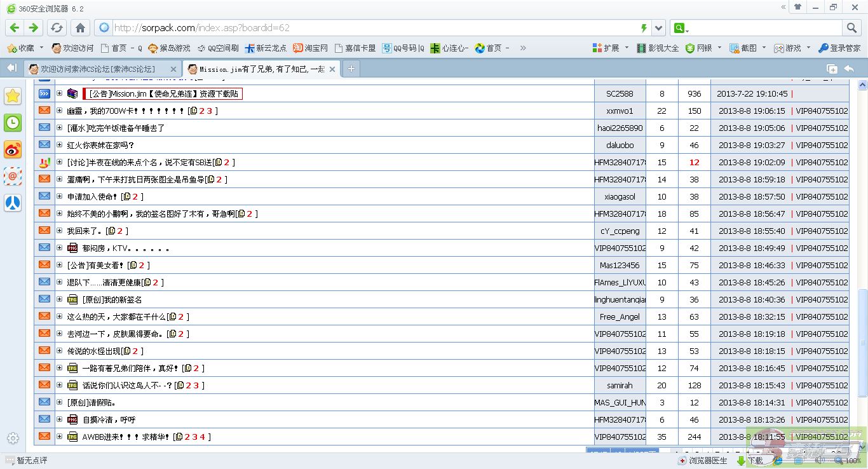Screen dimensions: 868x469
Task: Show more bookmarks with the chevron
Action: (x=523, y=48)
